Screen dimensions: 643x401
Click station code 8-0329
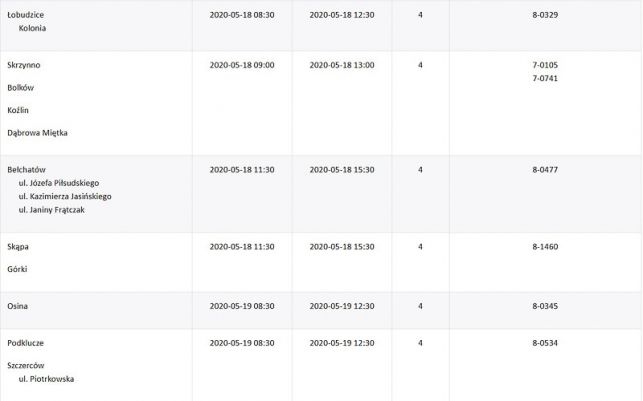coord(545,16)
